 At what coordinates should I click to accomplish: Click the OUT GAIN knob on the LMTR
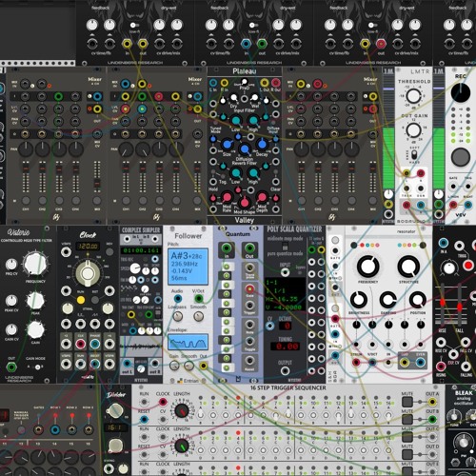point(413,129)
